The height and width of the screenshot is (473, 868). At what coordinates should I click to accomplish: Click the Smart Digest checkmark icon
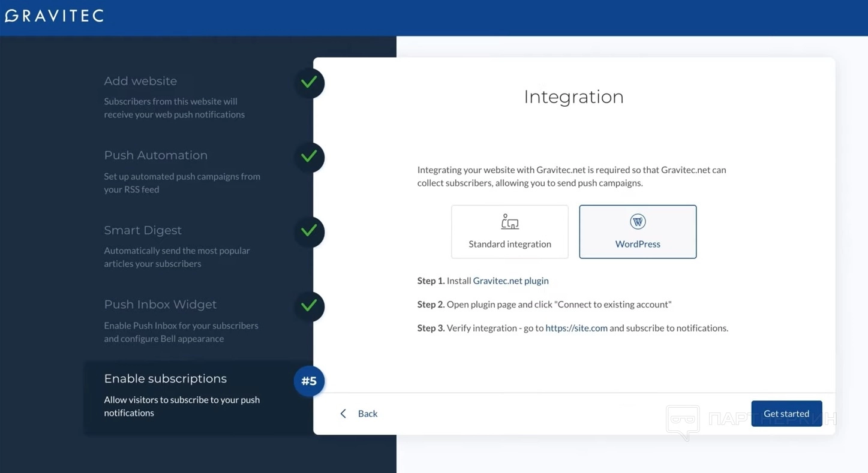pyautogui.click(x=309, y=231)
